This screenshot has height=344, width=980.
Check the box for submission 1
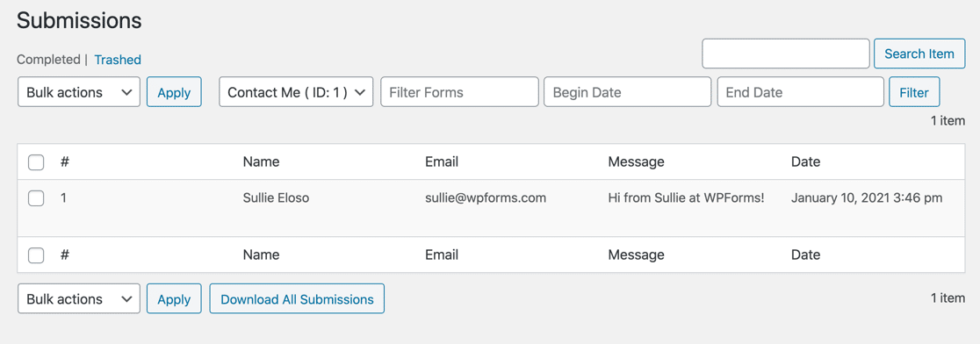(36, 198)
